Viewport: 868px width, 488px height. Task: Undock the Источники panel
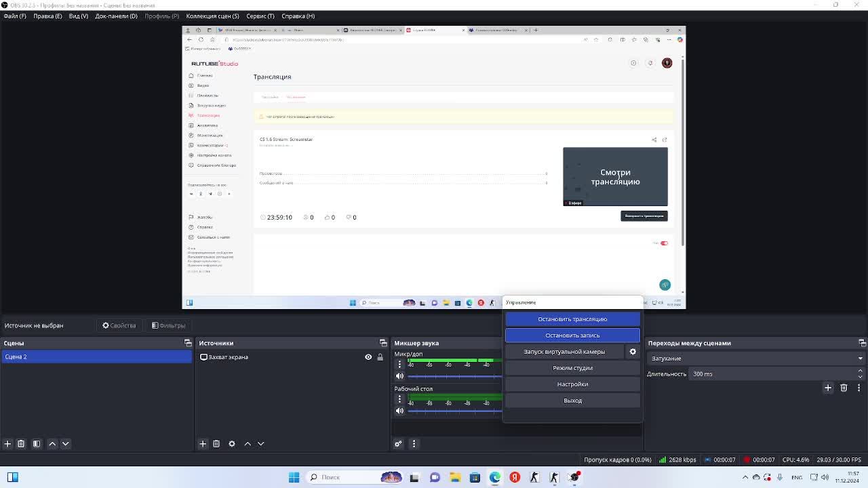pos(383,343)
